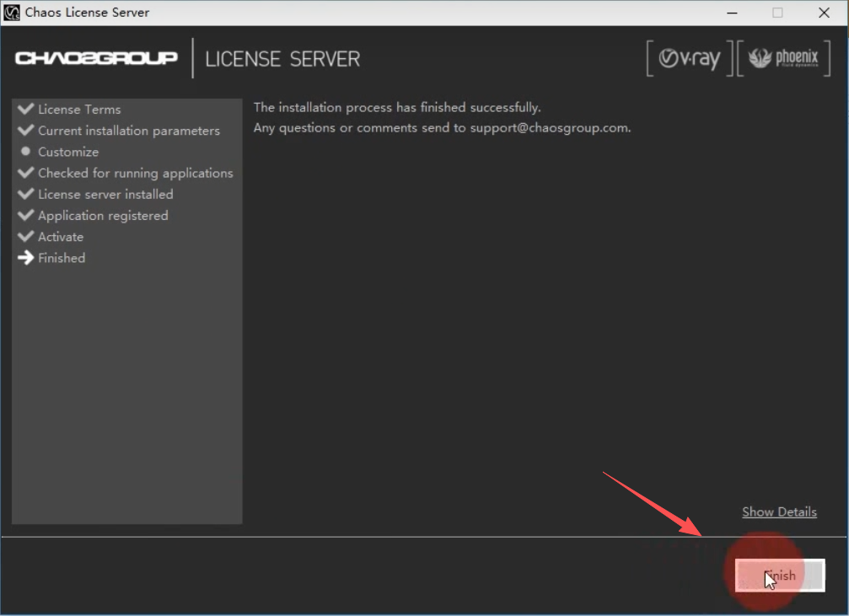
Task: Click the bullet icon beside Customize
Action: tap(25, 152)
